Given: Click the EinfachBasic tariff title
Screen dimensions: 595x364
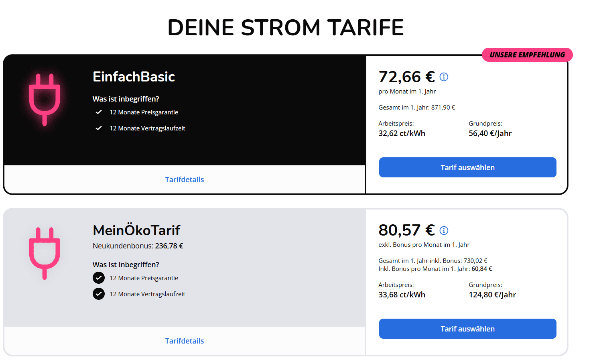Looking at the screenshot, I should click(134, 77).
